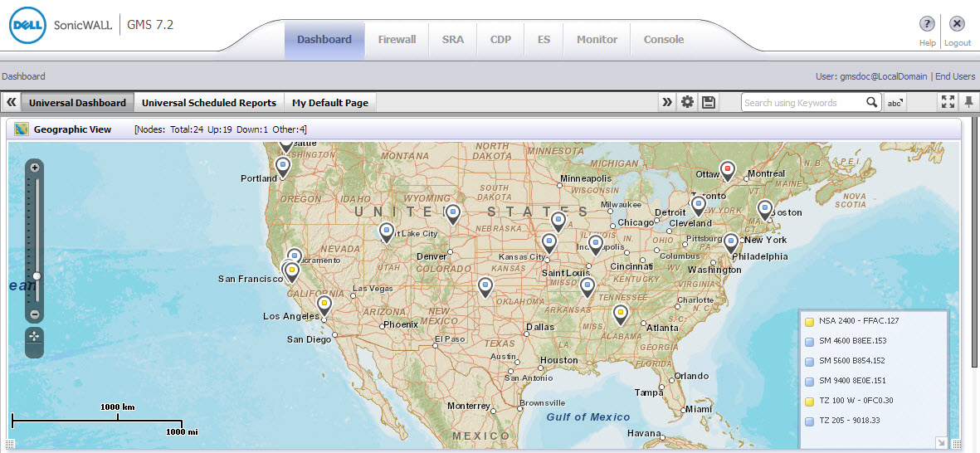980x453 pixels.
Task: Select the node pin in Arkansas
Action: [587, 287]
